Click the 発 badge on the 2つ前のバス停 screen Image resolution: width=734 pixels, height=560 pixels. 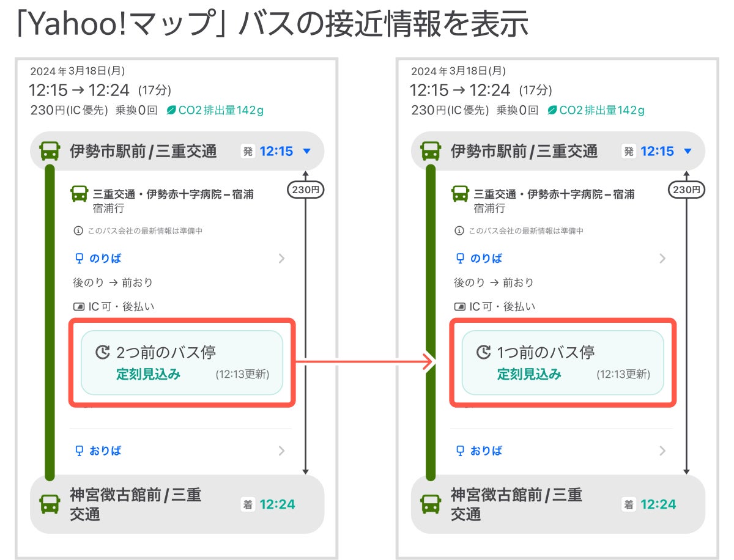coord(248,151)
